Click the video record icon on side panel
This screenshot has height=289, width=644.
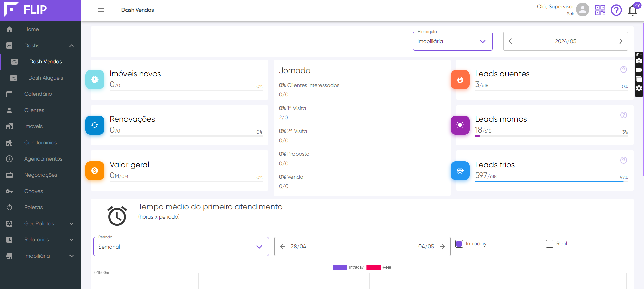point(639,70)
